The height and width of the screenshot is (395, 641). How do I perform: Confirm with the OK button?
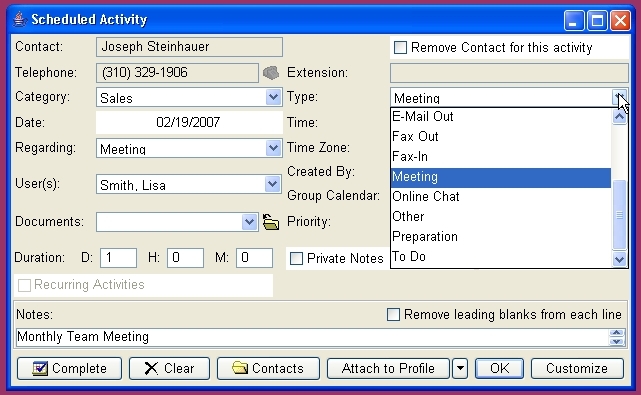point(500,368)
